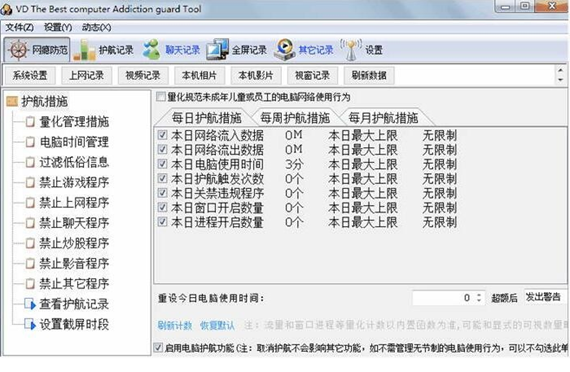Collapse the 护航措施 tree root
570x372 pixels.
click(x=12, y=101)
